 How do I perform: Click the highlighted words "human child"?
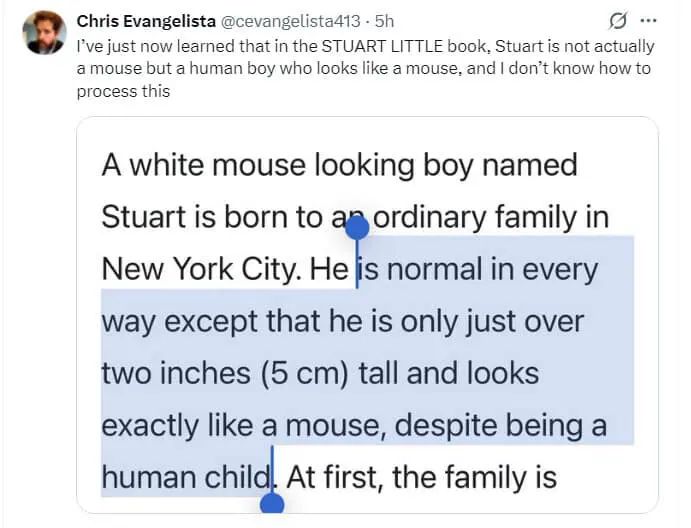[x=186, y=477]
